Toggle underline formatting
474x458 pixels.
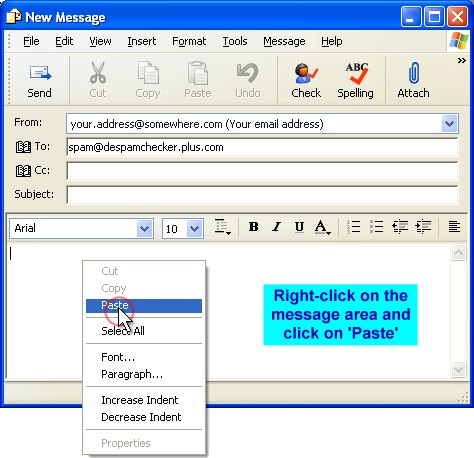[299, 227]
